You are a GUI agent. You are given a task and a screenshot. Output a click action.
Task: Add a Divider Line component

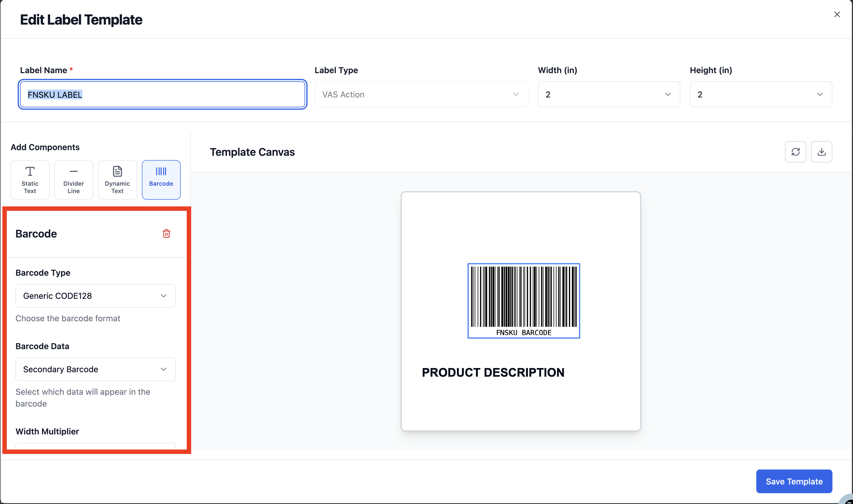tap(74, 180)
